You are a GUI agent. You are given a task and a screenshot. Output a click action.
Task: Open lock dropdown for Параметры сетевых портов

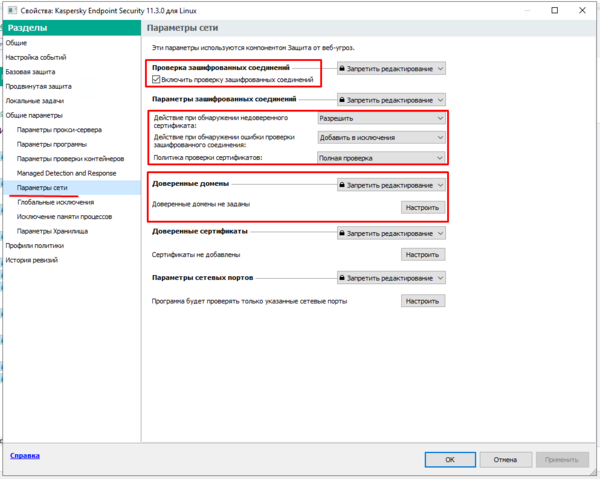tap(391, 278)
